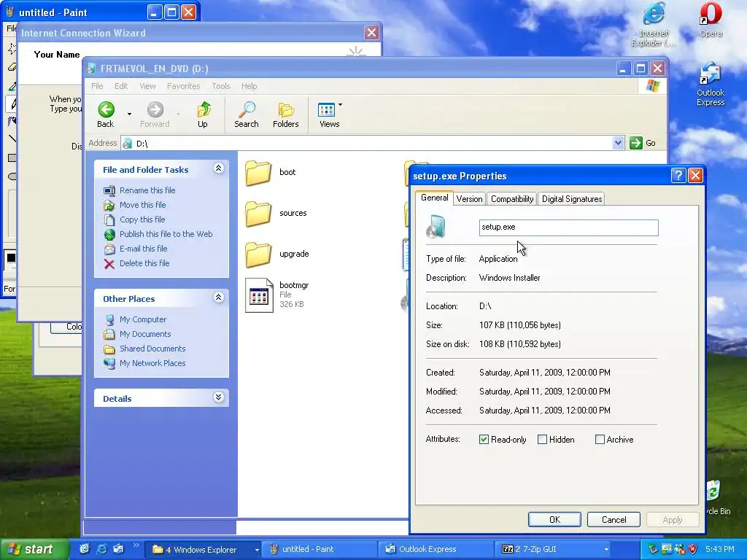Click the Help question mark in Properties title bar
The height and width of the screenshot is (560, 747).
[x=678, y=176]
